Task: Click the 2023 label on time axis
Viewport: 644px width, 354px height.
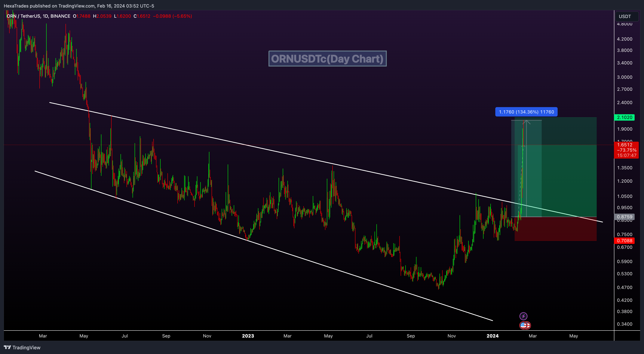Action: [248, 336]
